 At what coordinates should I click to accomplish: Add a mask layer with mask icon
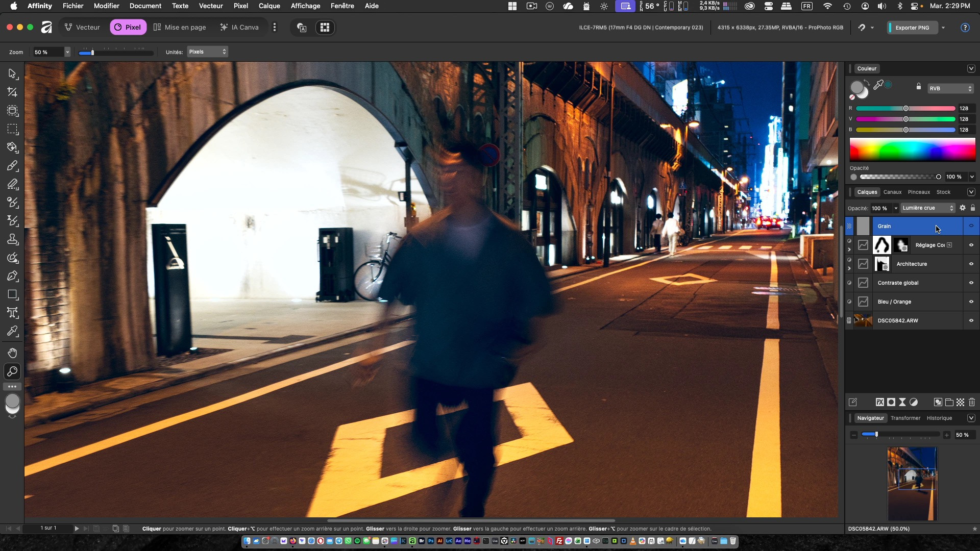(891, 402)
